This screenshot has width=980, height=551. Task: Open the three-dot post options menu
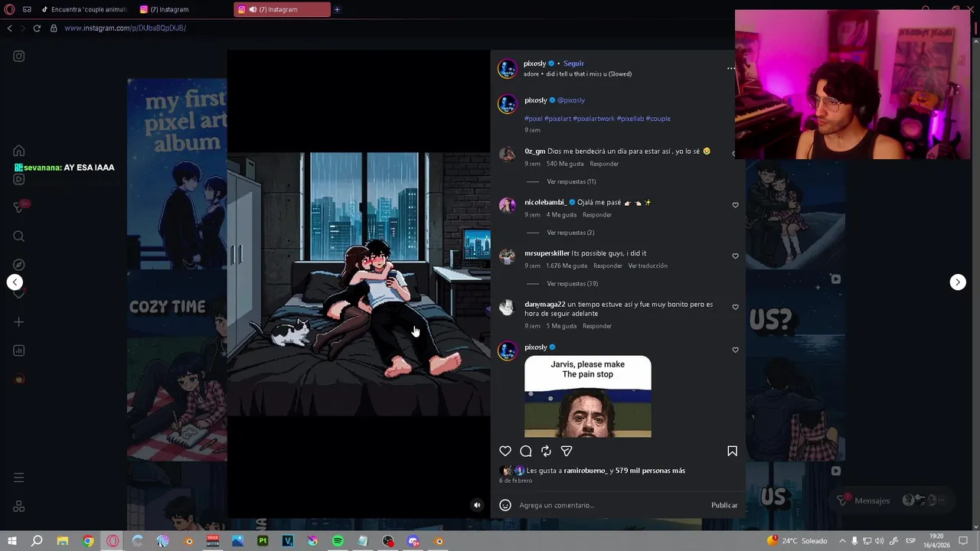click(x=731, y=68)
